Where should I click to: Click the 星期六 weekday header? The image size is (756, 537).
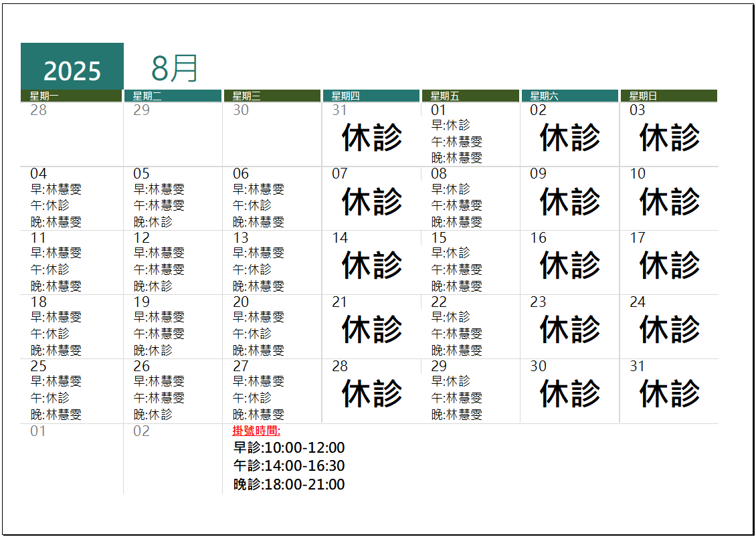pos(570,96)
